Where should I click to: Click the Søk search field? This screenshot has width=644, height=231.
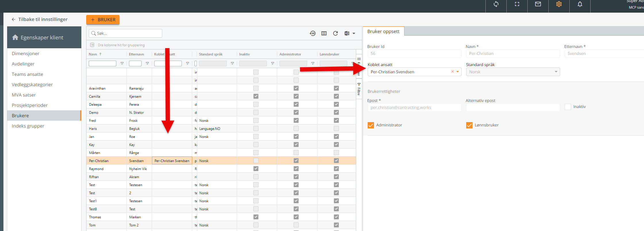click(x=126, y=33)
